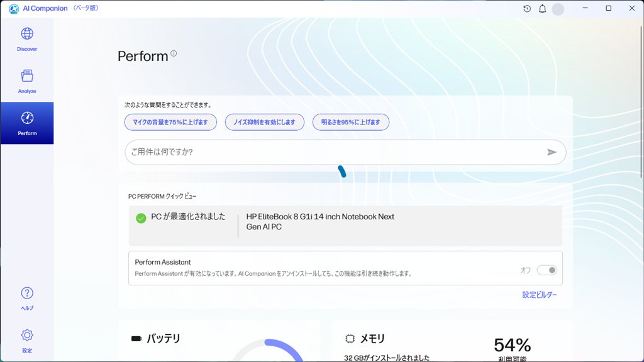
Task: Click the PC PERFORM クイック ビュー heading
Action: click(x=162, y=197)
